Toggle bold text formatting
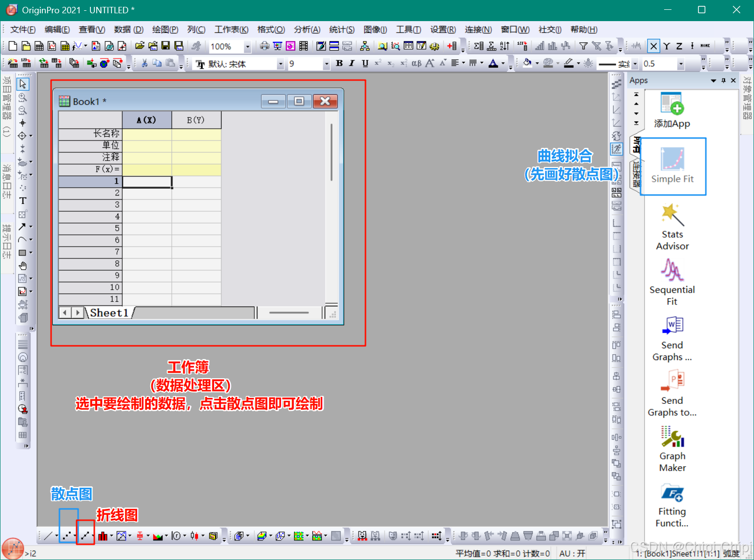The width and height of the screenshot is (754, 560). click(339, 63)
